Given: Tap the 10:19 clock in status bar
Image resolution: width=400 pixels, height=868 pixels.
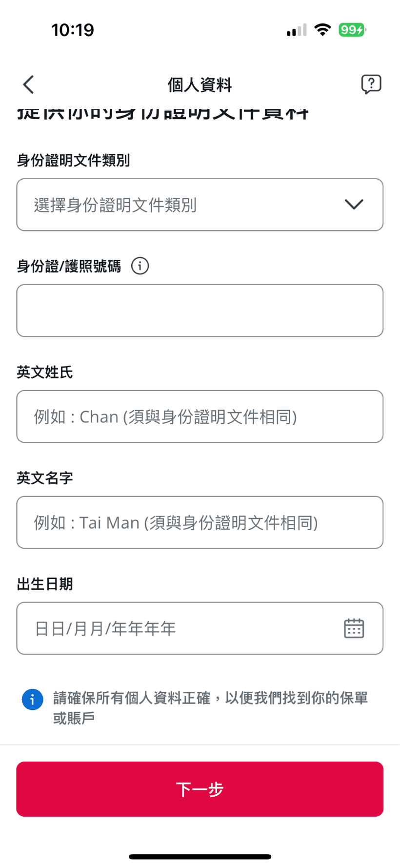Looking at the screenshot, I should [73, 30].
